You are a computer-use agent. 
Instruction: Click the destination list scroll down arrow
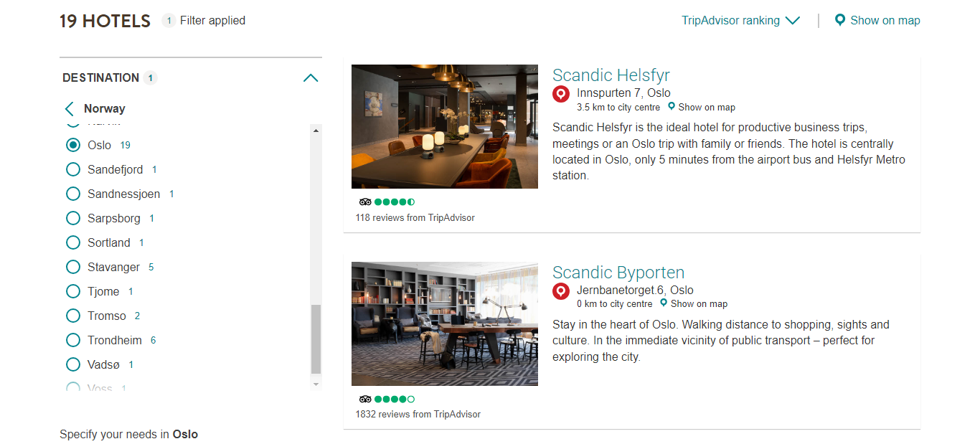[x=316, y=384]
